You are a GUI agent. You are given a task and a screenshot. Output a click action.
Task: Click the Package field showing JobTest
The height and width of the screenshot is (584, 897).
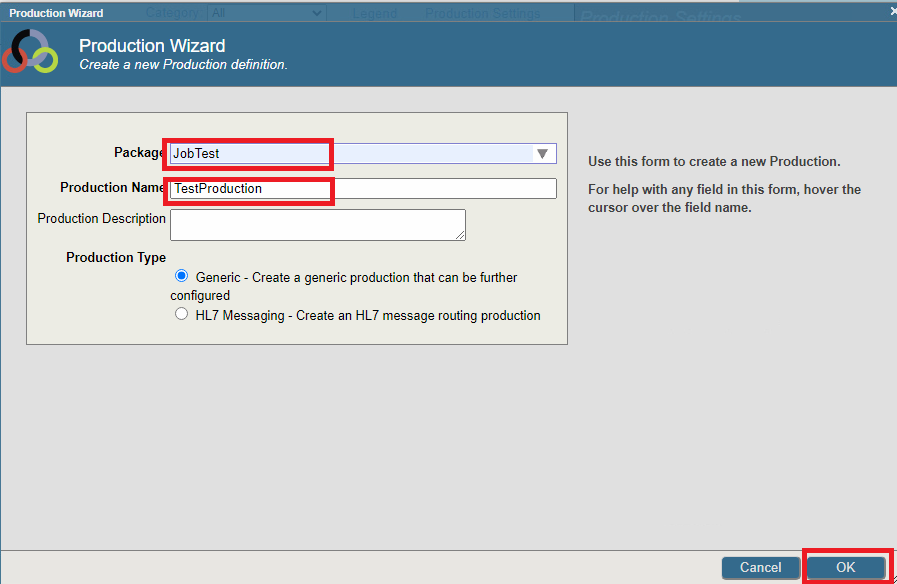(350, 154)
